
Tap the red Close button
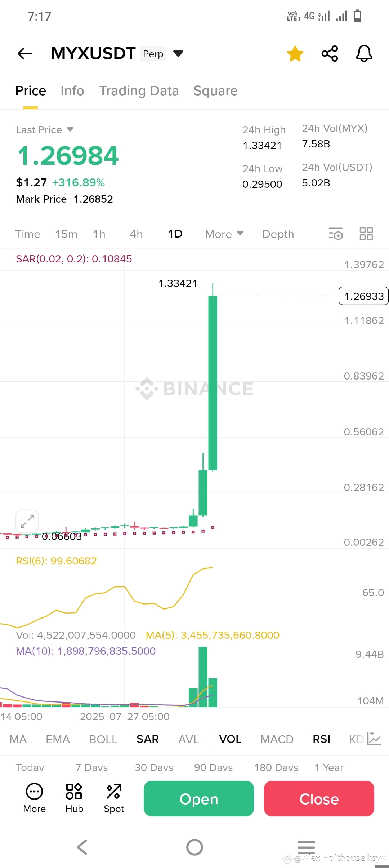[x=319, y=799]
